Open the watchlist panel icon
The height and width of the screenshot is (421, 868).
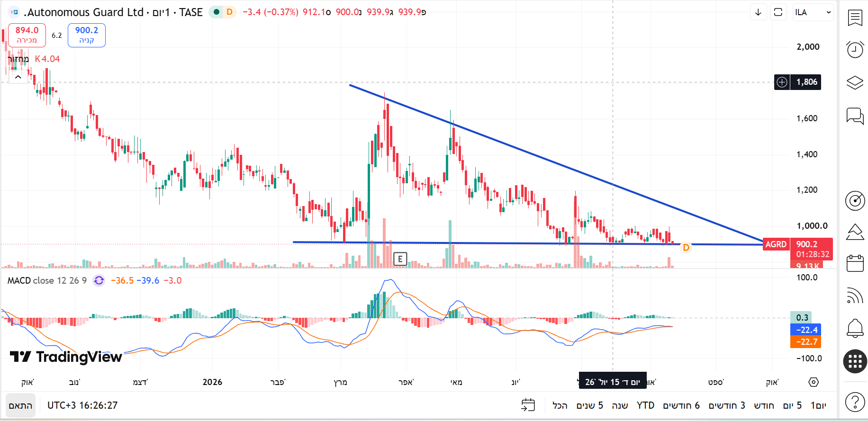point(855,18)
